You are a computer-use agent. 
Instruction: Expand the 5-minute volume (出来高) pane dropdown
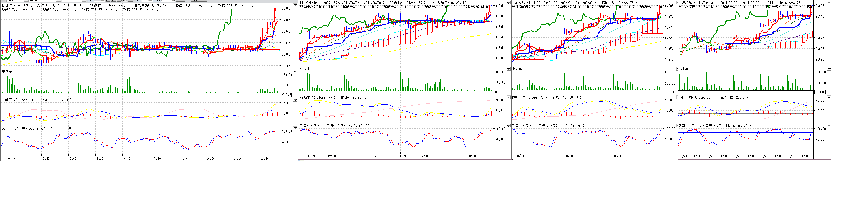click(295, 72)
